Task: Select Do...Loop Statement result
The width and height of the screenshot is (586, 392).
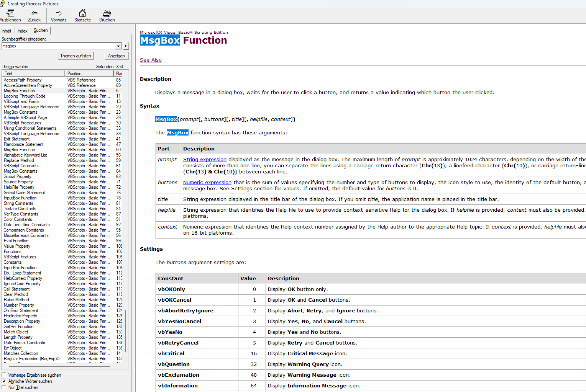Action: (x=22, y=273)
